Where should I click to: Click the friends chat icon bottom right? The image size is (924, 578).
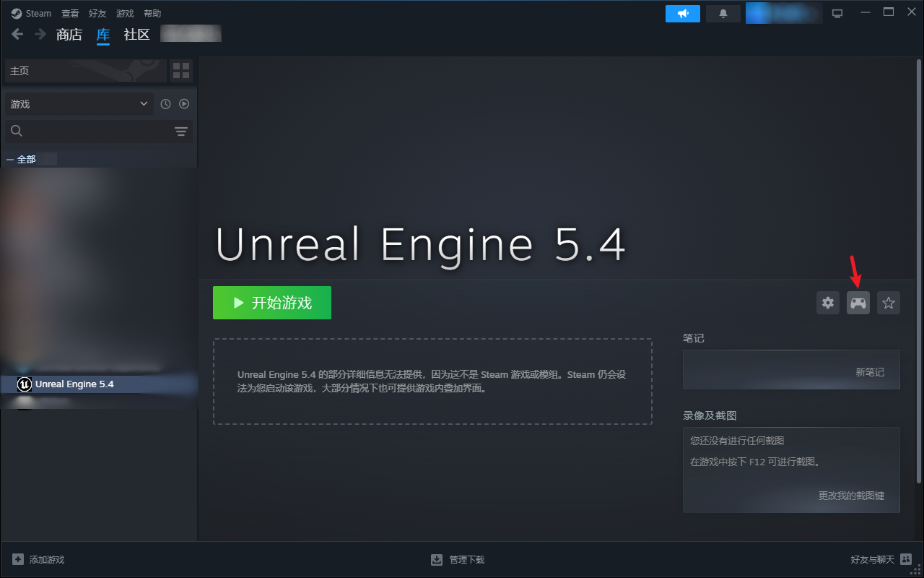(906, 560)
